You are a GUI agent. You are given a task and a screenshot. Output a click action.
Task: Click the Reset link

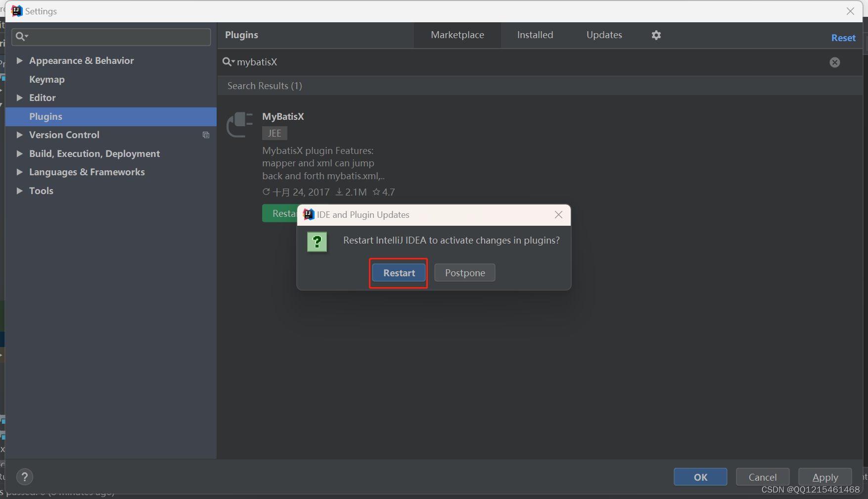pyautogui.click(x=843, y=38)
